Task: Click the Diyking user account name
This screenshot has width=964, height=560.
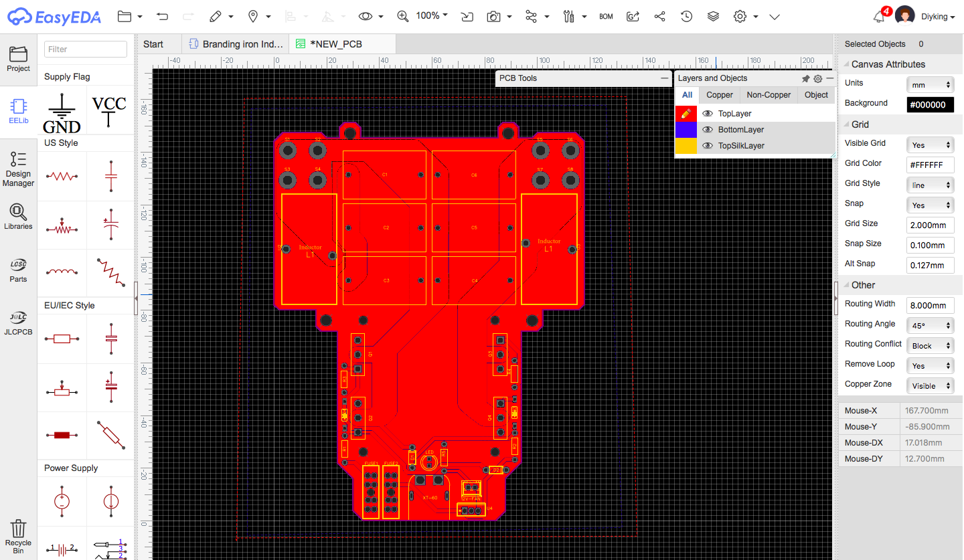Action: click(936, 15)
